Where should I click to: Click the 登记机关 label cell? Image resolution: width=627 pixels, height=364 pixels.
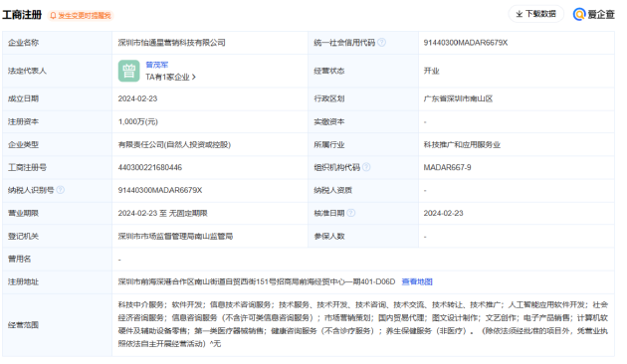point(57,237)
